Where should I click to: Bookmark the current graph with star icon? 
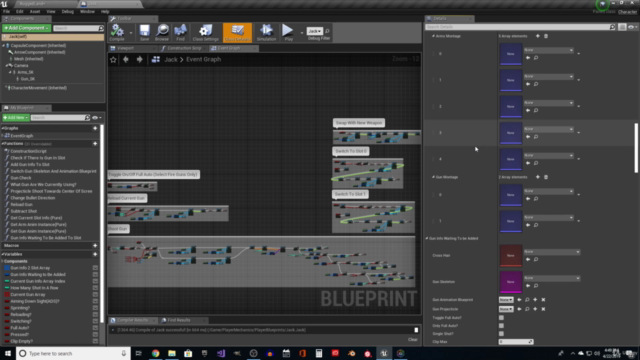[113, 60]
